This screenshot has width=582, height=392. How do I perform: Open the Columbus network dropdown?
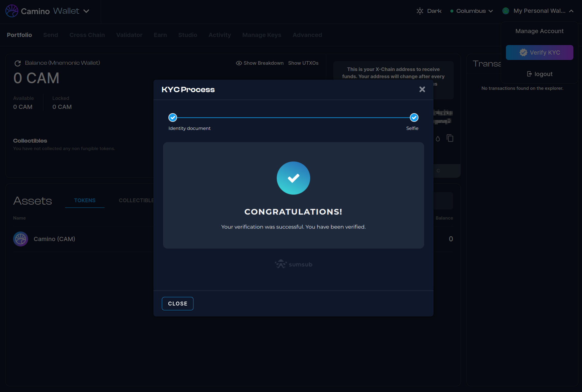(472, 11)
